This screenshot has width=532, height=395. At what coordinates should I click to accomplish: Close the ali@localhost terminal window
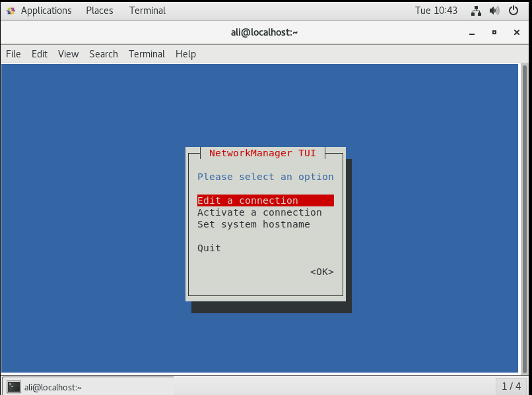click(x=517, y=32)
